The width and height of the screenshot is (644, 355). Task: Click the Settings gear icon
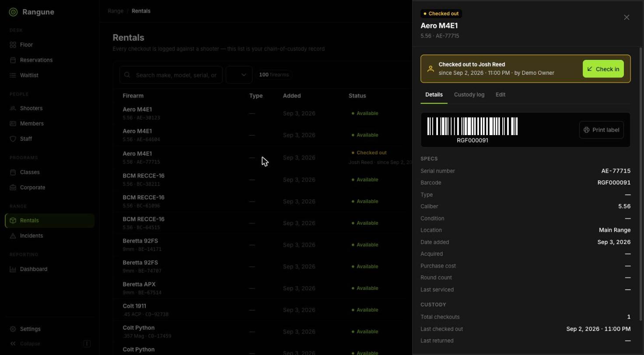coord(13,329)
